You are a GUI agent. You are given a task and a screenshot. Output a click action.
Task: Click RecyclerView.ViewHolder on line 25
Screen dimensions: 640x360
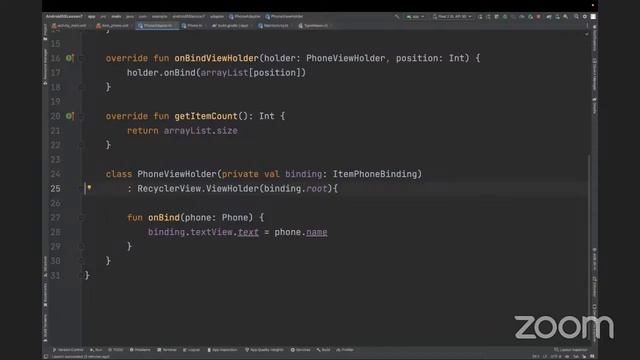click(198, 189)
